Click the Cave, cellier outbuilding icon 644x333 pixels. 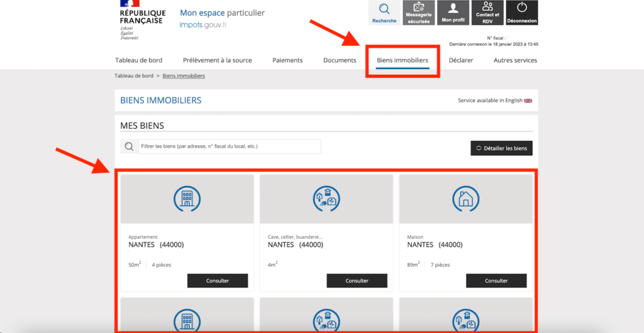coord(326,199)
